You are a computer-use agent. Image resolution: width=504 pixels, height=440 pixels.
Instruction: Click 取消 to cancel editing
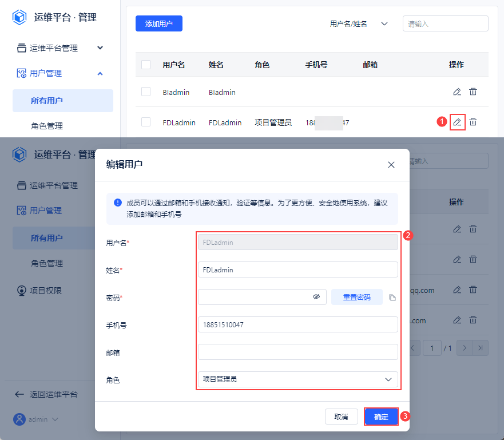tap(342, 417)
